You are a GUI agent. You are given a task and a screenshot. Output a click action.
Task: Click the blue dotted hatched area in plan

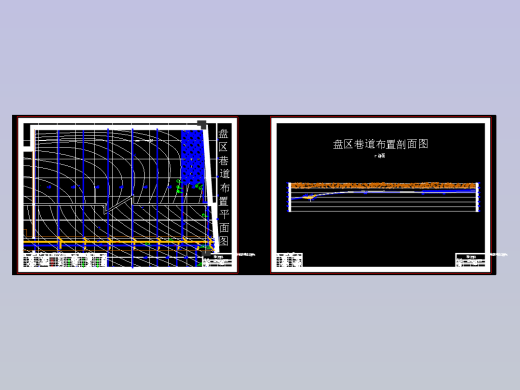coord(192,156)
